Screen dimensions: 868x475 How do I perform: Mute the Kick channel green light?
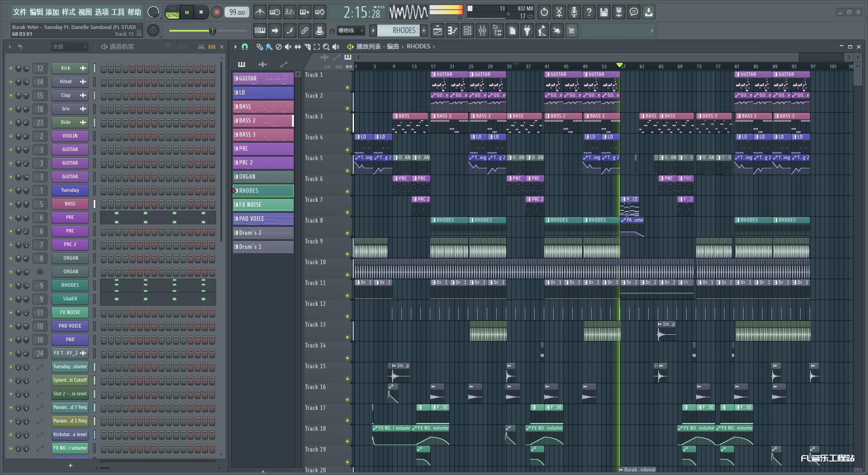point(11,68)
